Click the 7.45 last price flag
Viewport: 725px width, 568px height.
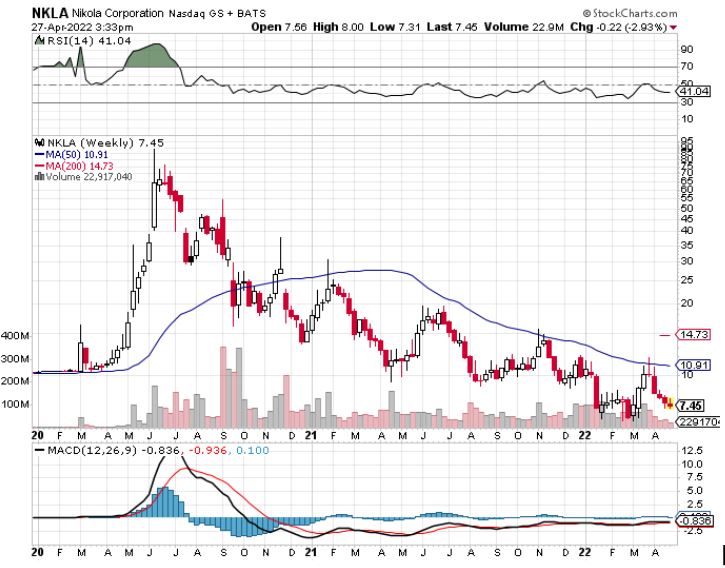click(x=690, y=405)
